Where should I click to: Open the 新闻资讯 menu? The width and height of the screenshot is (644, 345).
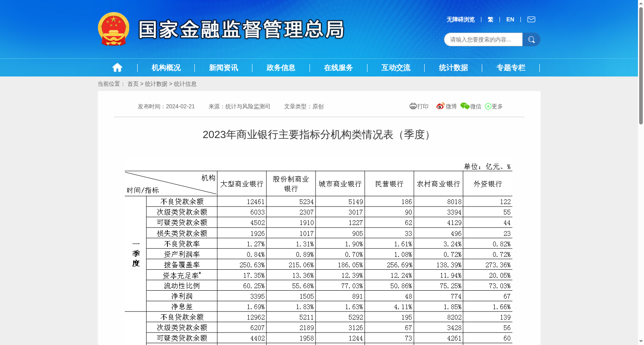pos(223,68)
